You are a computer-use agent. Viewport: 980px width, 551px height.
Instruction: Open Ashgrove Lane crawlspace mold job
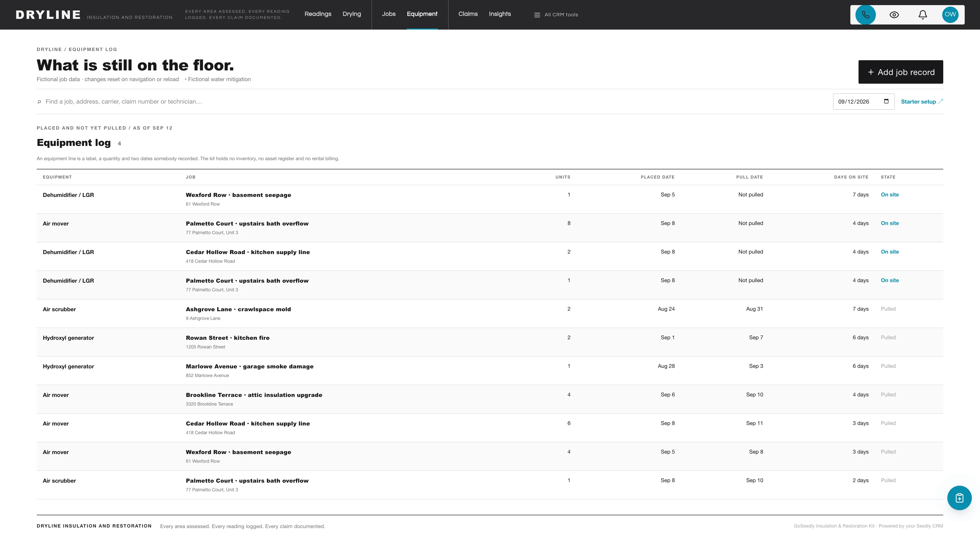coord(238,309)
